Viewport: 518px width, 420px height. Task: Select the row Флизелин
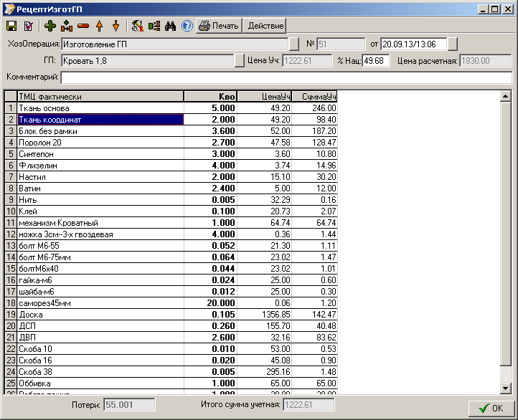coord(171,166)
